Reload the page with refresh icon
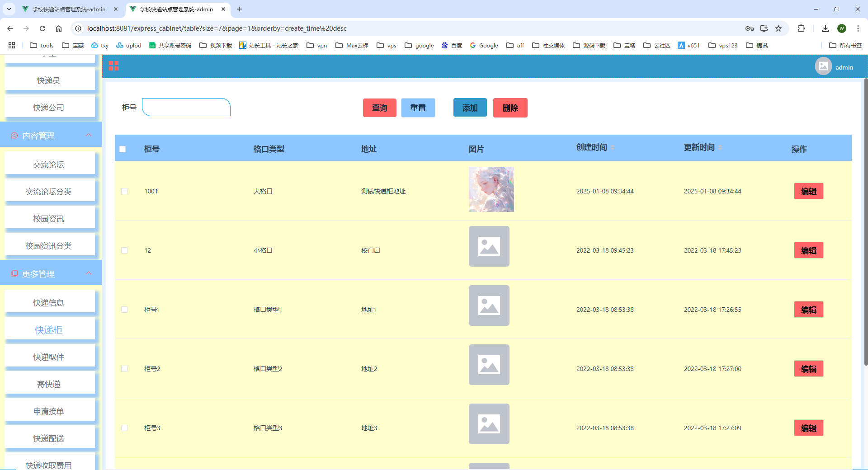This screenshot has width=868, height=470. 42,28
